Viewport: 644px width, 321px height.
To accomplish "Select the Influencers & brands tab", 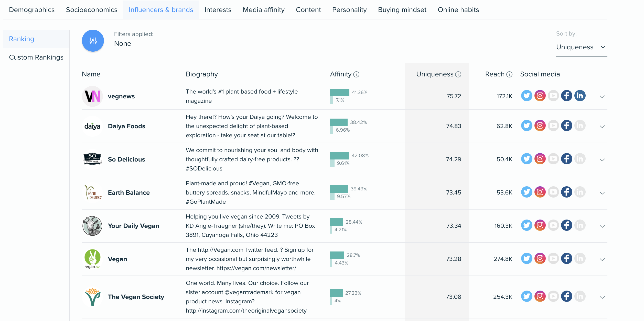I will coord(161,10).
